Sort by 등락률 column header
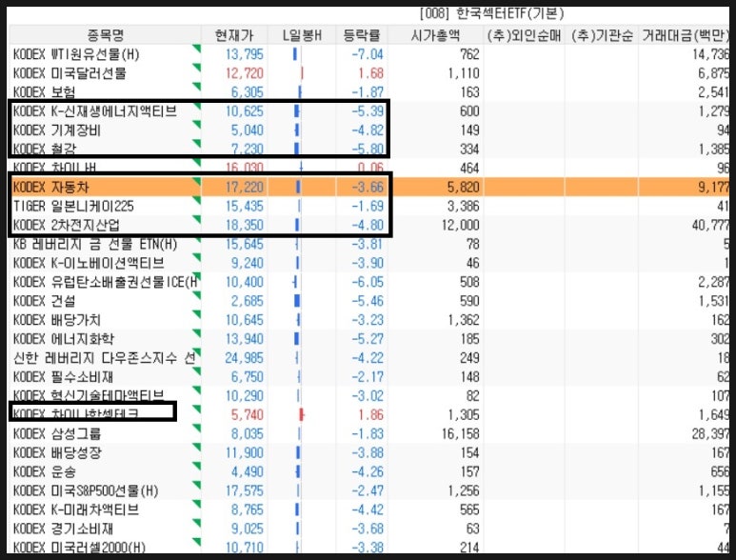The image size is (736, 560). (362, 35)
